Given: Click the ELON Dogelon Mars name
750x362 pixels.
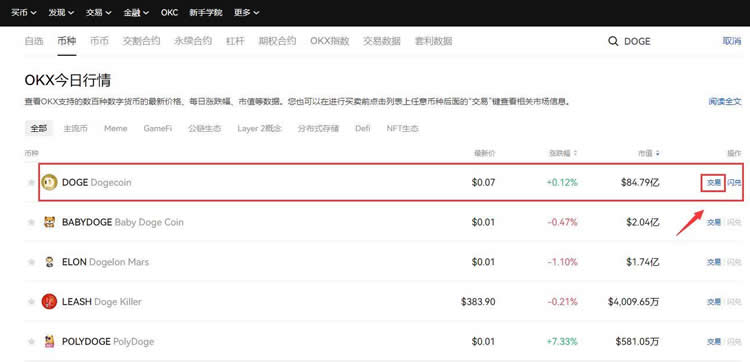Looking at the screenshot, I should coord(105,262).
